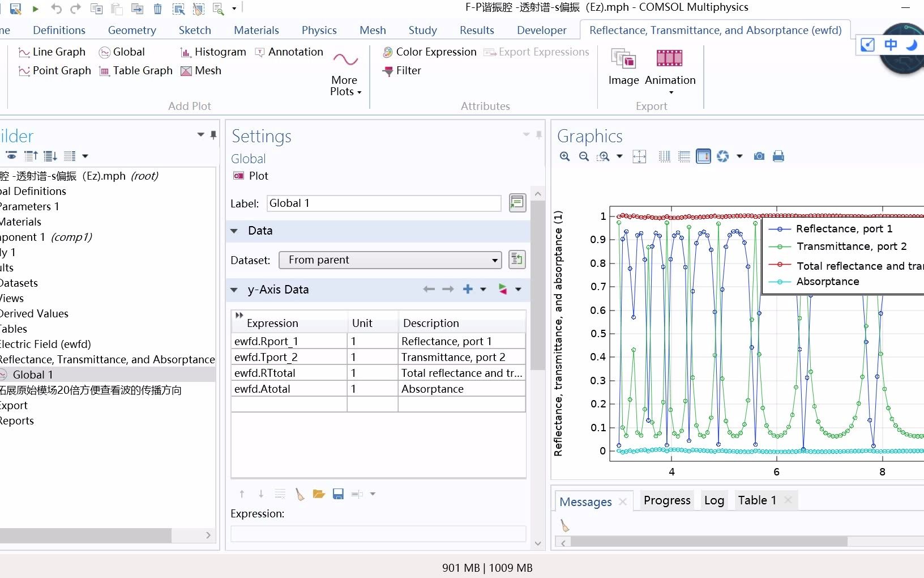The height and width of the screenshot is (578, 924).
Task: Toggle y-axis log scale in Graphics toolbar
Action: [684, 156]
